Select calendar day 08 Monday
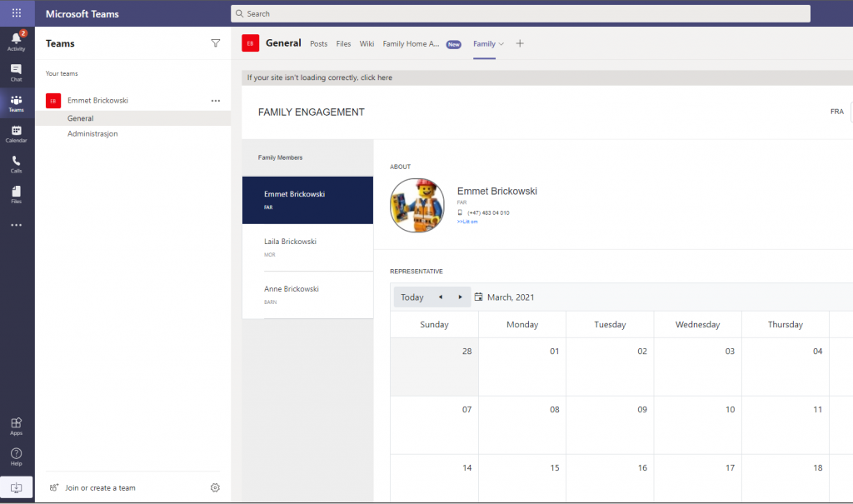This screenshot has height=504, width=853. (522, 425)
